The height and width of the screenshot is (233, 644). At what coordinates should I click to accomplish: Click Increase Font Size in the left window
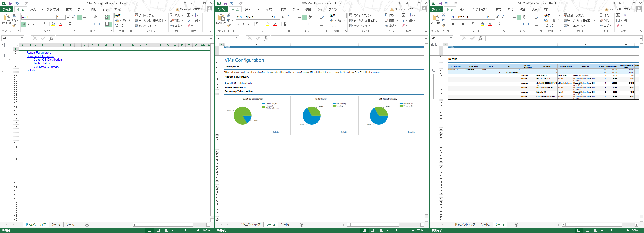tap(68, 17)
